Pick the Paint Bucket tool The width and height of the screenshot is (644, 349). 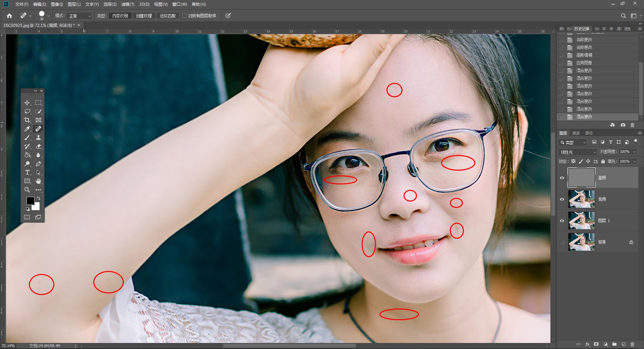(x=27, y=155)
